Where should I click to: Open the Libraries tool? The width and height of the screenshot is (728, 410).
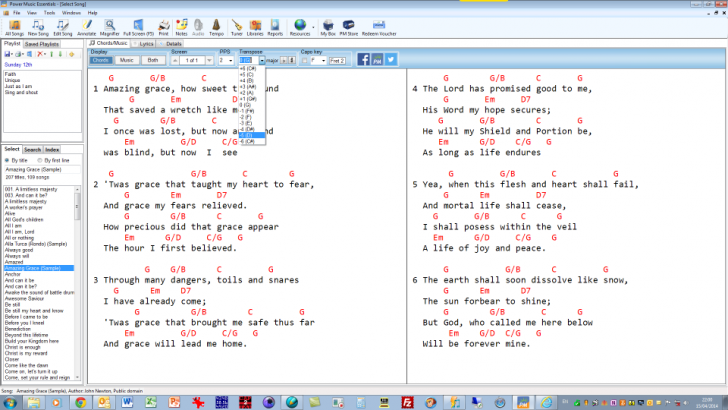pos(255,28)
